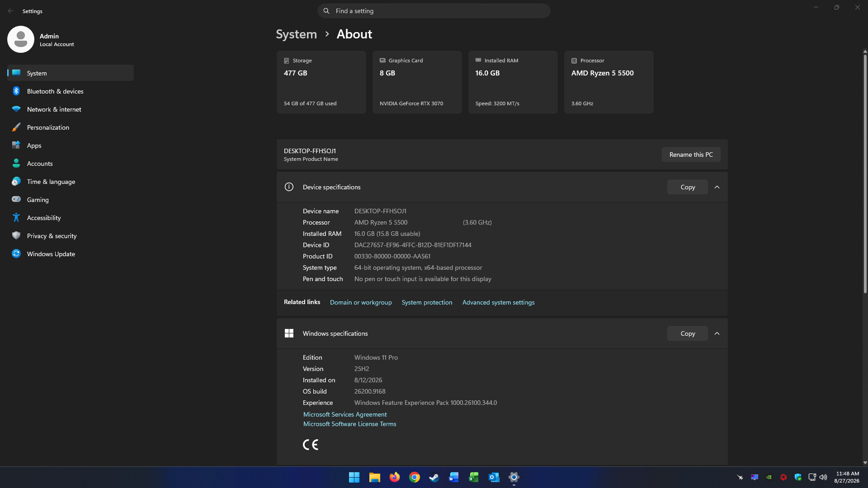The height and width of the screenshot is (488, 868).
Task: Click the Gaming controller icon
Action: click(16, 200)
